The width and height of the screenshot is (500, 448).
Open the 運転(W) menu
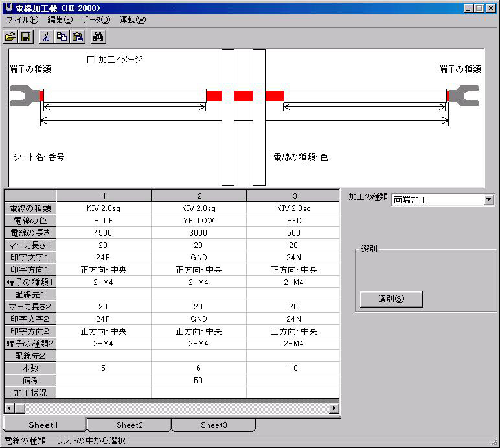click(133, 20)
